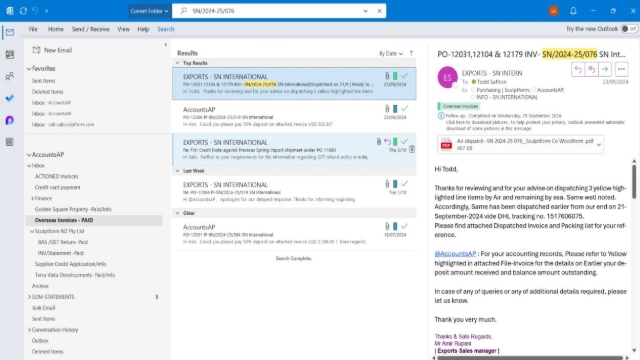Toggle complete flag on first EXPORTS result
Image resolution: width=640 pixels, height=360 pixels.
tap(404, 76)
